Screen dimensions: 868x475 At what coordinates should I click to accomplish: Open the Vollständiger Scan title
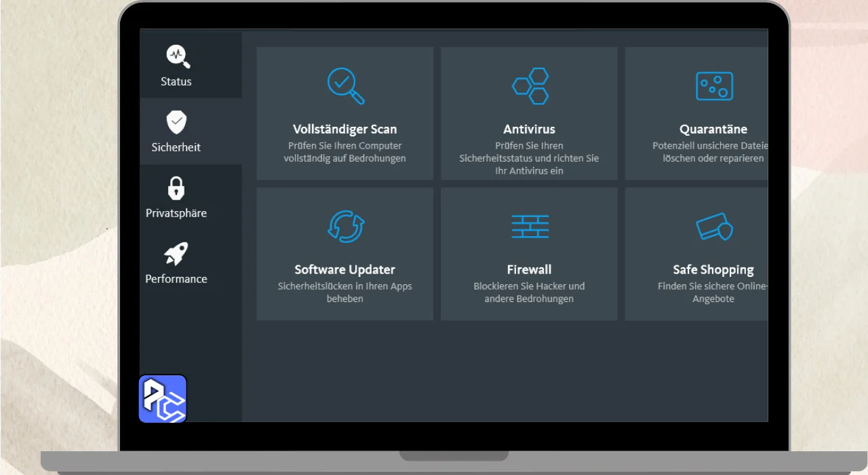coord(345,129)
